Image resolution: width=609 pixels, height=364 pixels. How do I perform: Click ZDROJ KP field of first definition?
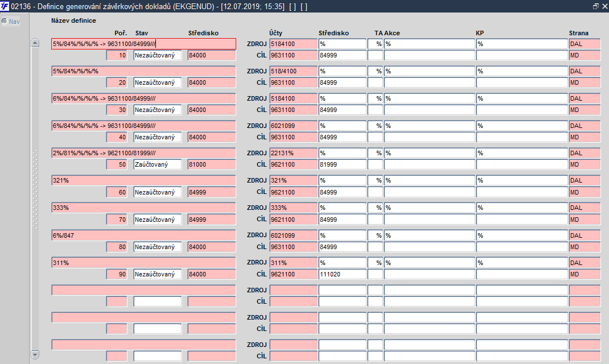522,44
